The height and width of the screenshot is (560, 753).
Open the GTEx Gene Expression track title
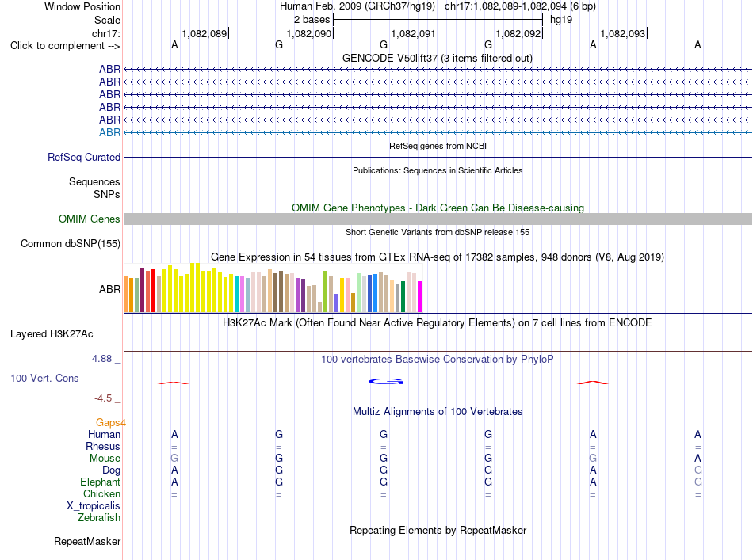tap(438, 257)
